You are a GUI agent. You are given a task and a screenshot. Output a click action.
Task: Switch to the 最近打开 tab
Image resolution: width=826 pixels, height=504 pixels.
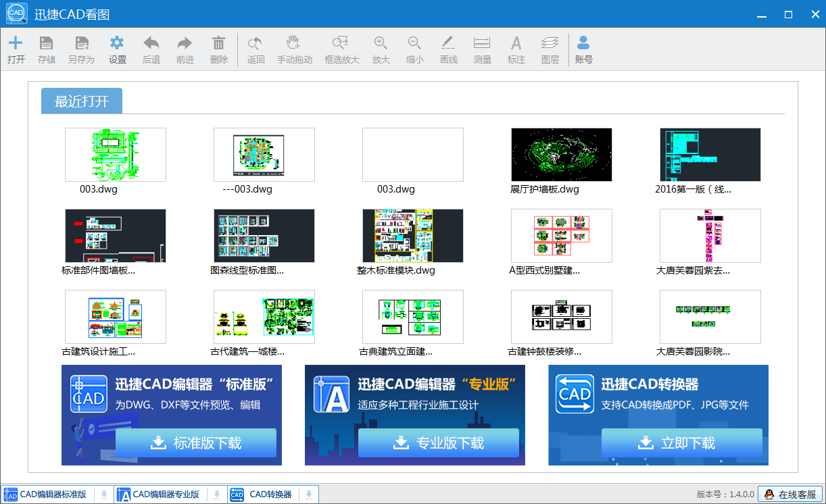(81, 100)
